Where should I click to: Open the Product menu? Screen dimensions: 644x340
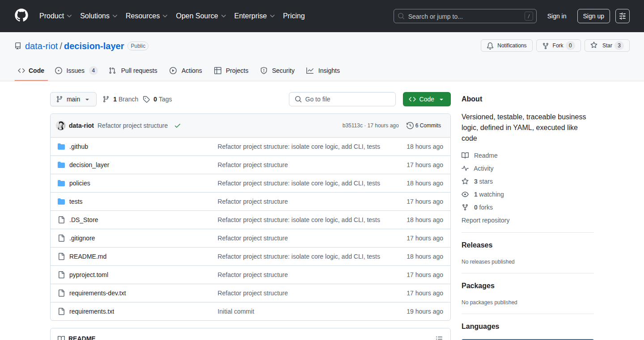(x=55, y=16)
